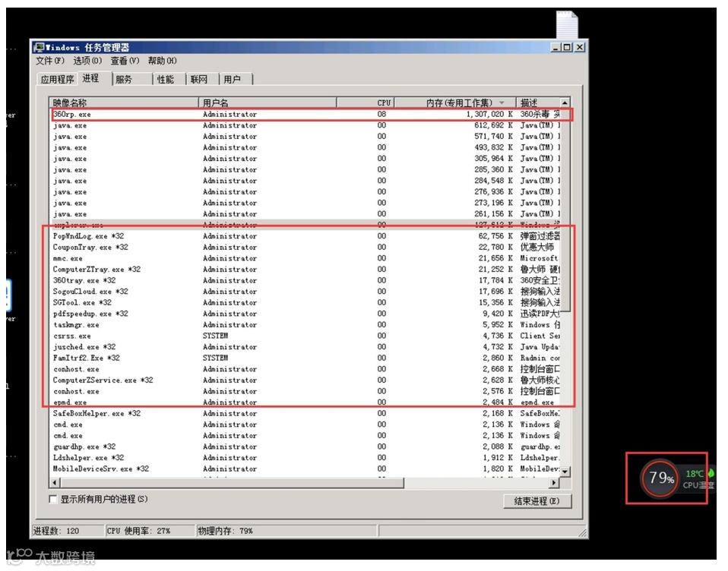Open the 帮助(H) menu
728x571 pixels.
162,61
